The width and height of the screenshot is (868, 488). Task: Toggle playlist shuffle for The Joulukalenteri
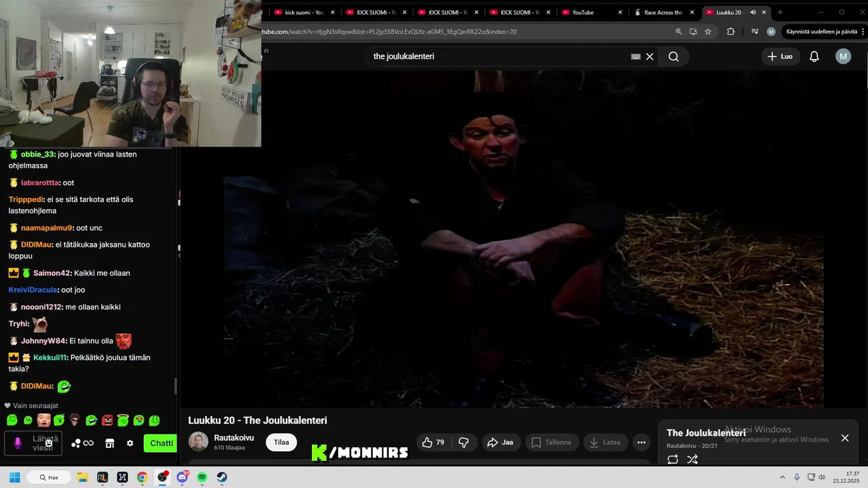point(692,459)
